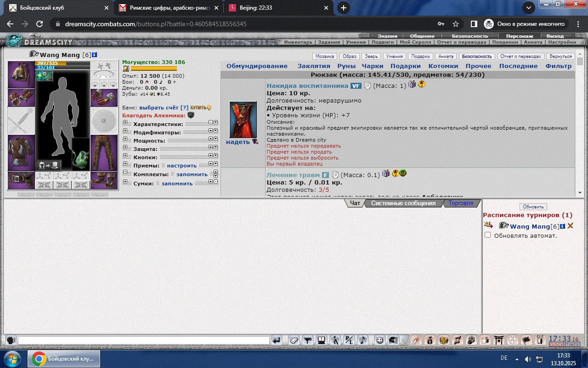The image size is (588, 368).
Task: Click the red X next to Wang Mang
Action: (570, 226)
